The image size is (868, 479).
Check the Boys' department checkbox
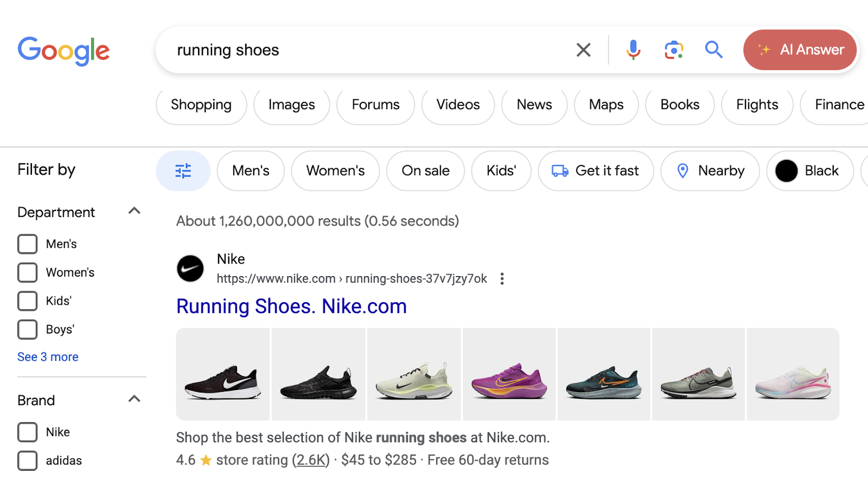28,329
